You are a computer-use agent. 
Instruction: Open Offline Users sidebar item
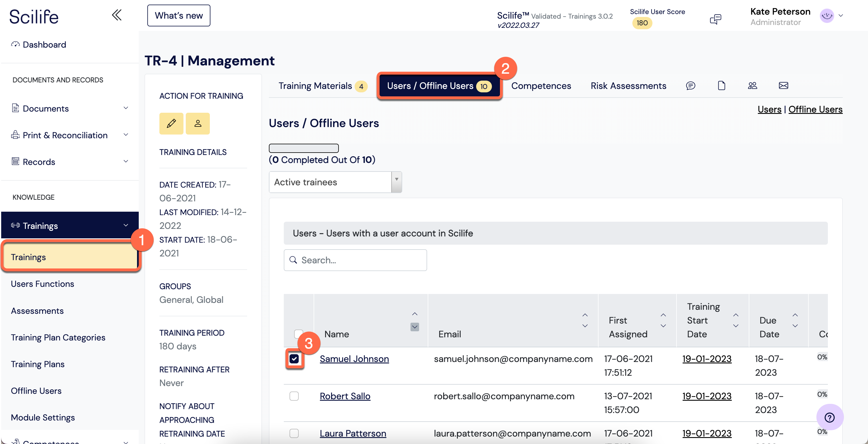pos(36,391)
